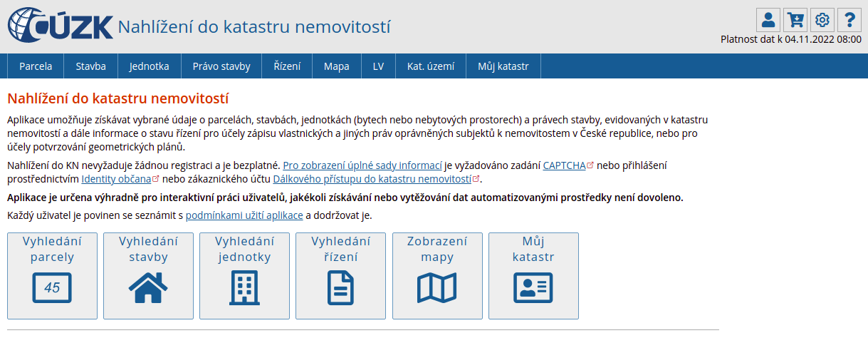Open the Kat. území menu item

coord(431,66)
